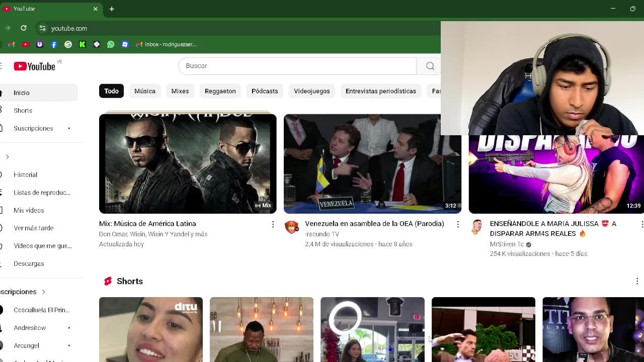Image resolution: width=644 pixels, height=362 pixels.
Task: Open the dark diamond dice bookmark icon
Action: click(97, 44)
